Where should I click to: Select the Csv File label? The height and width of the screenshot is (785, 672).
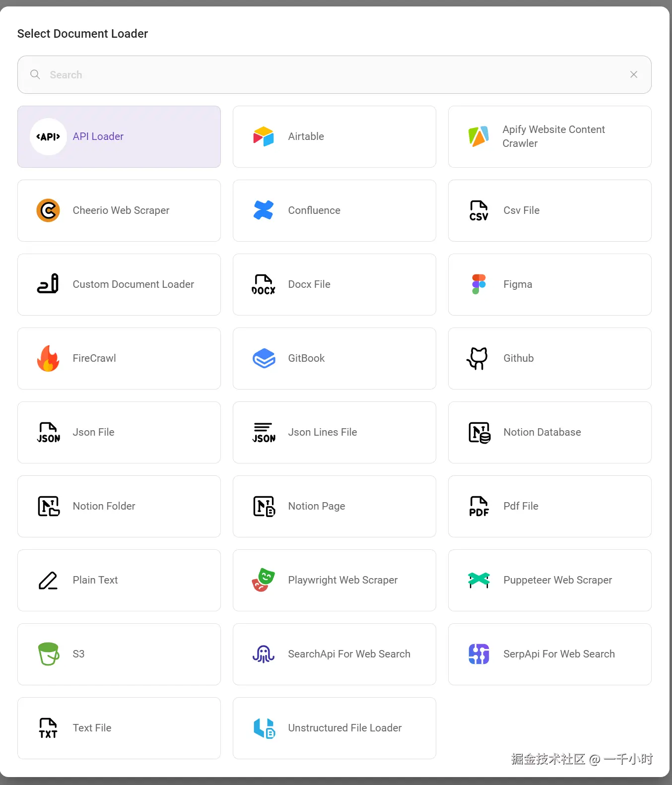[x=522, y=210]
